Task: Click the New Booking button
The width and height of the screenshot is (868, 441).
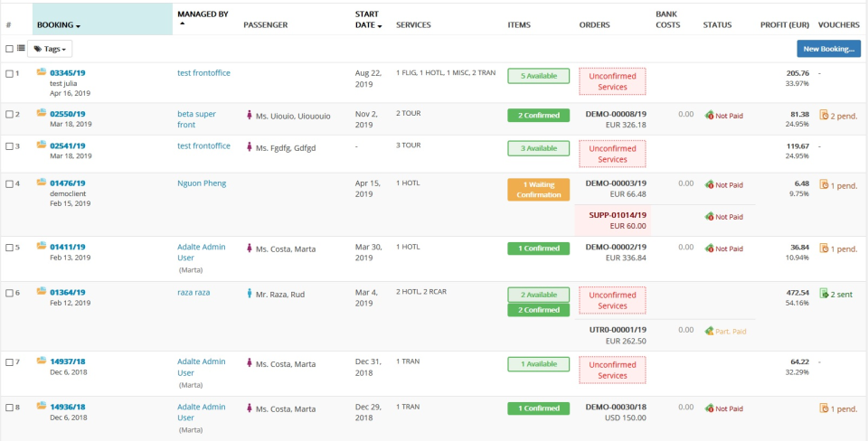Action: (828, 49)
